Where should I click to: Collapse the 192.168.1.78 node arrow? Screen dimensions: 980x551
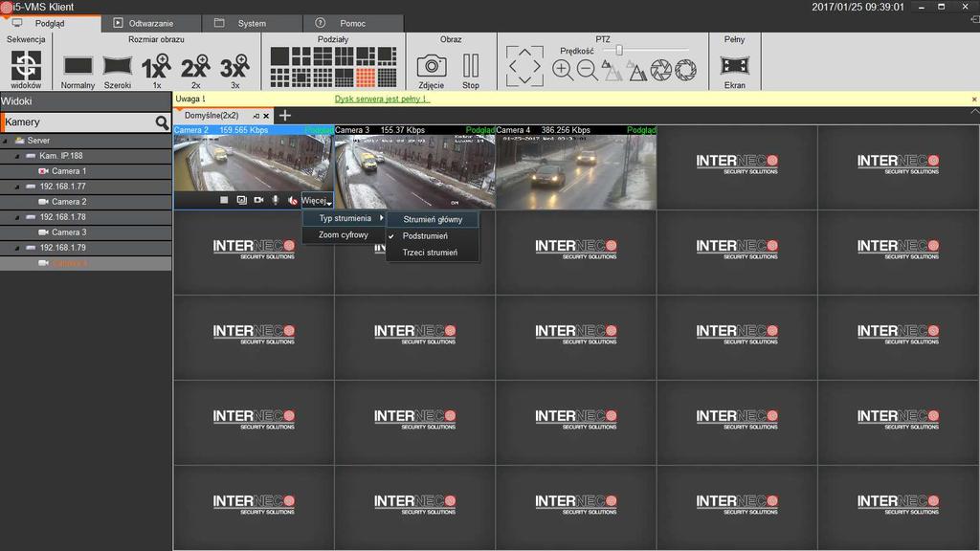(17, 217)
